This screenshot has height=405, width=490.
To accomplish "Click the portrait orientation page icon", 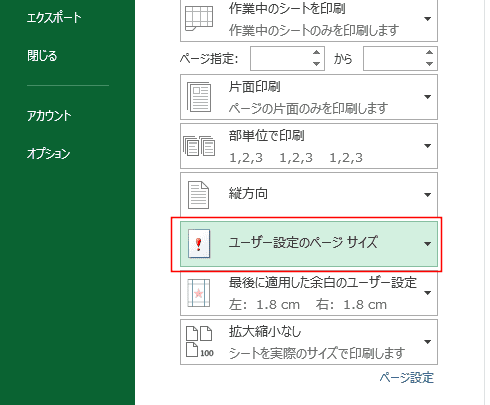I will [199, 195].
